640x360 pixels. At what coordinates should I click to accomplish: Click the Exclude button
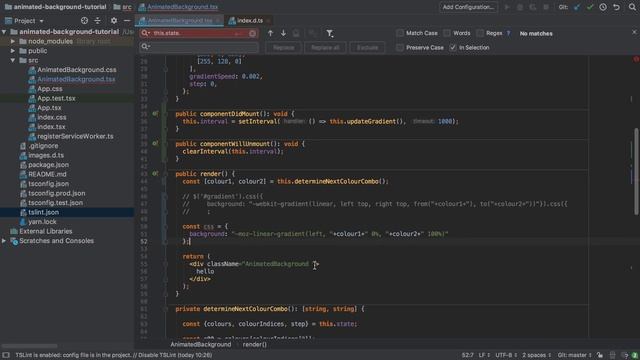[x=367, y=47]
